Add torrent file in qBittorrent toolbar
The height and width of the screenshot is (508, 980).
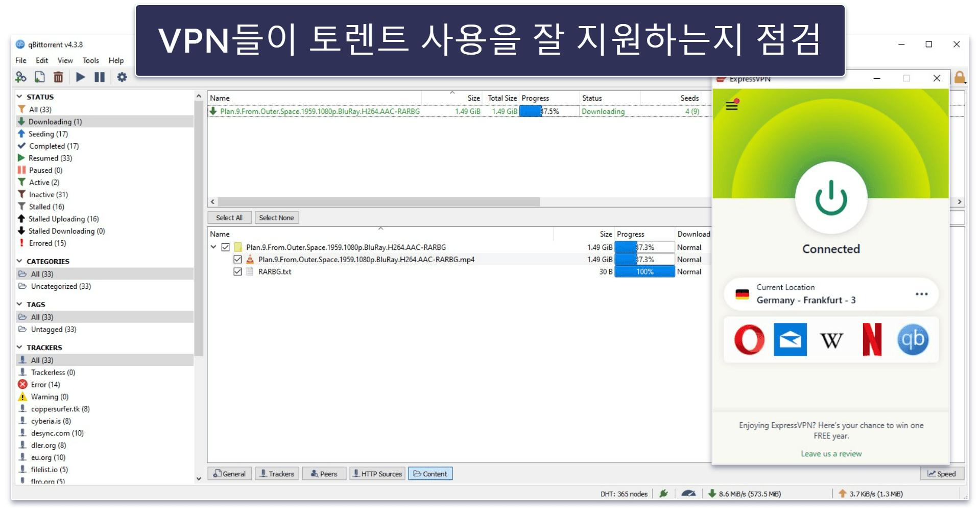pos(39,77)
